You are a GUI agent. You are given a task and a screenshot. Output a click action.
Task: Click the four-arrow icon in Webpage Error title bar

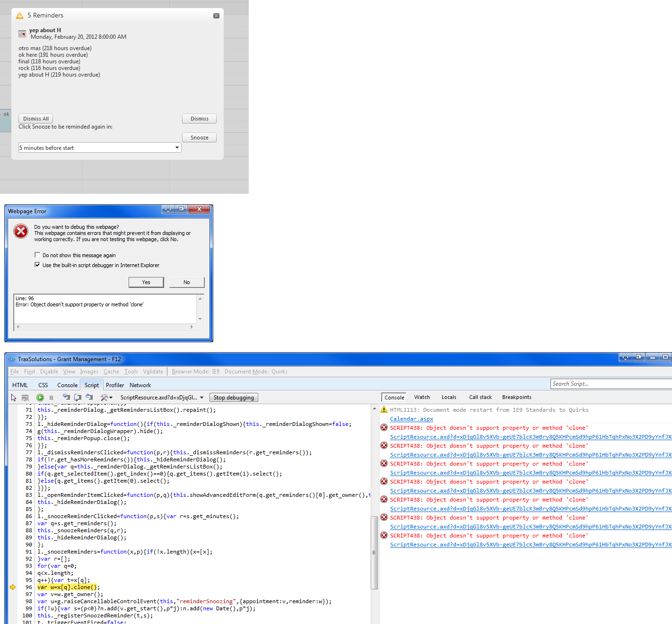(x=168, y=209)
